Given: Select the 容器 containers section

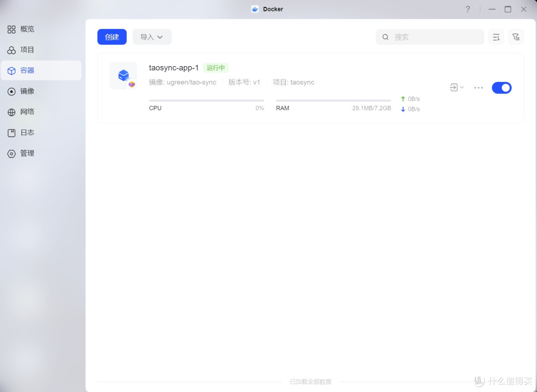Looking at the screenshot, I should (41, 71).
